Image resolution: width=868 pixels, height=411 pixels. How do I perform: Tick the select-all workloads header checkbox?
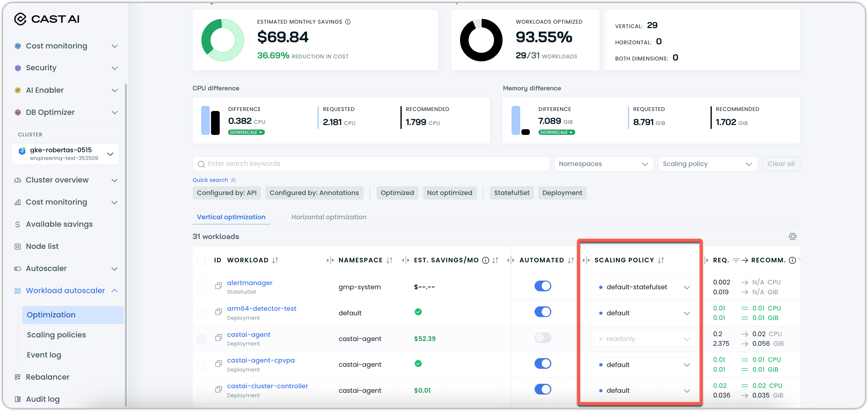coord(201,261)
